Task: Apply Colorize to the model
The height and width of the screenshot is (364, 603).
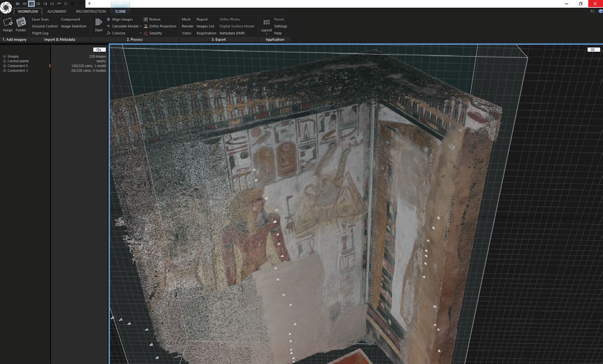Action: click(x=116, y=33)
